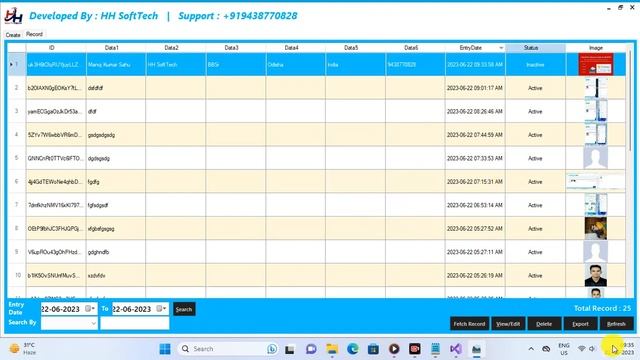640x360 pixels.
Task: Open the man portrait thumbnail in row 10
Action: click(x=596, y=276)
